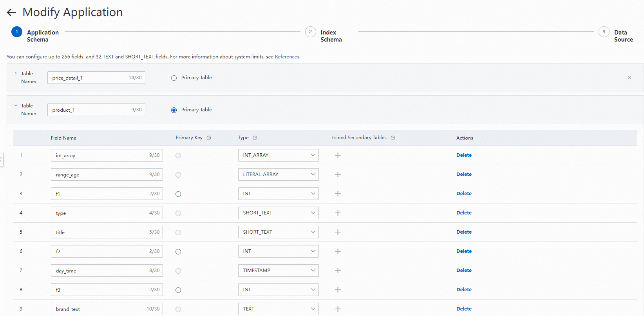Add joined secondary table for brand_text row
The image size is (644, 316).
pos(338,309)
